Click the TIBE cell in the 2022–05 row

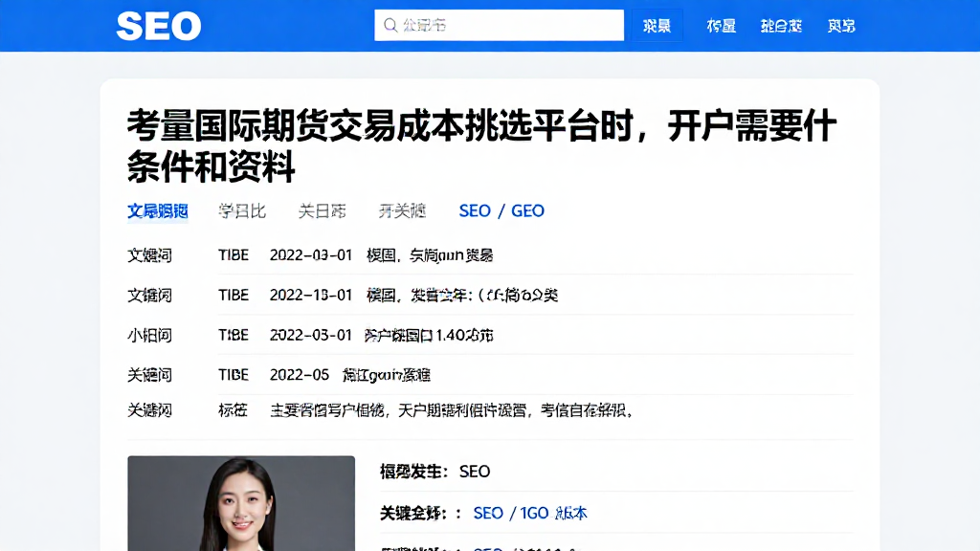tap(234, 375)
